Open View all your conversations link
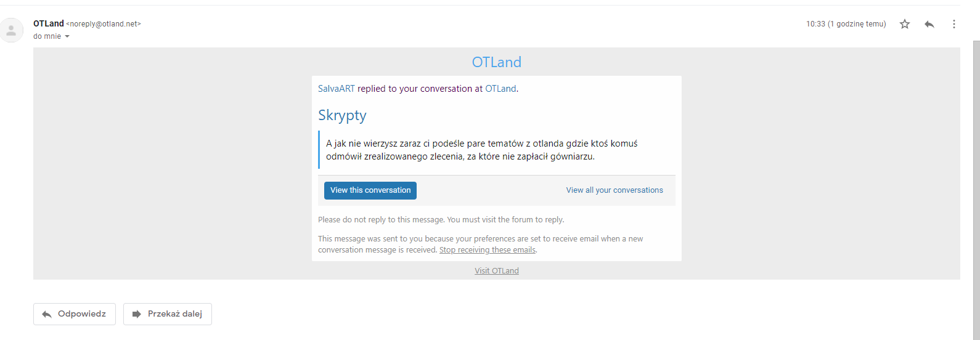This screenshot has width=980, height=340. pos(615,190)
